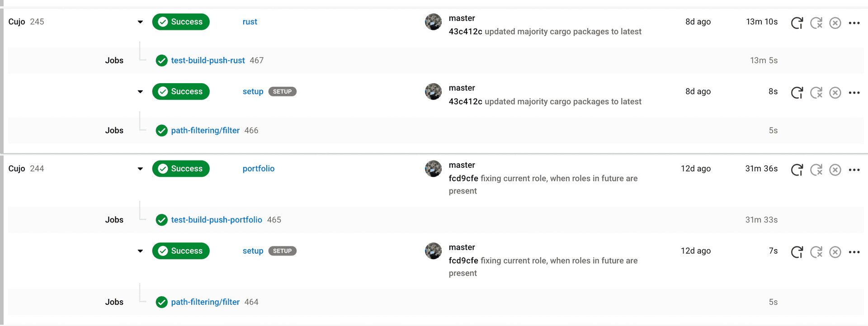This screenshot has width=868, height=326.
Task: Open test-build-push-rust job 467
Action: [208, 61]
